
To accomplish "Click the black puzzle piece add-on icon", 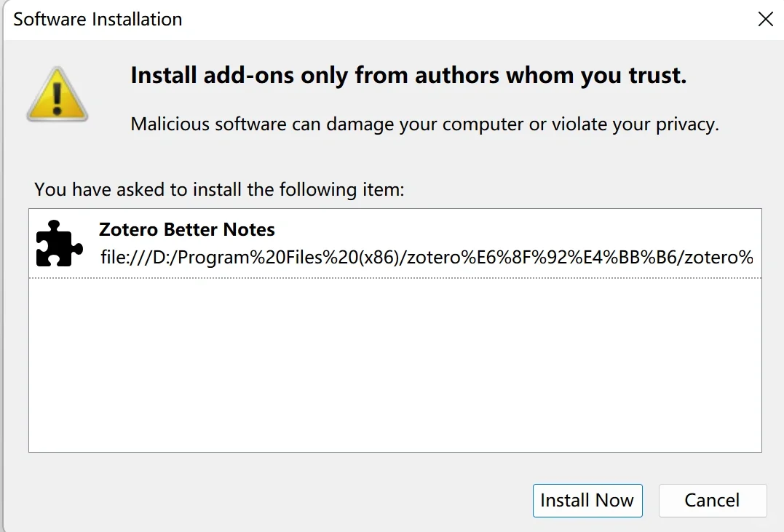I will pyautogui.click(x=58, y=243).
